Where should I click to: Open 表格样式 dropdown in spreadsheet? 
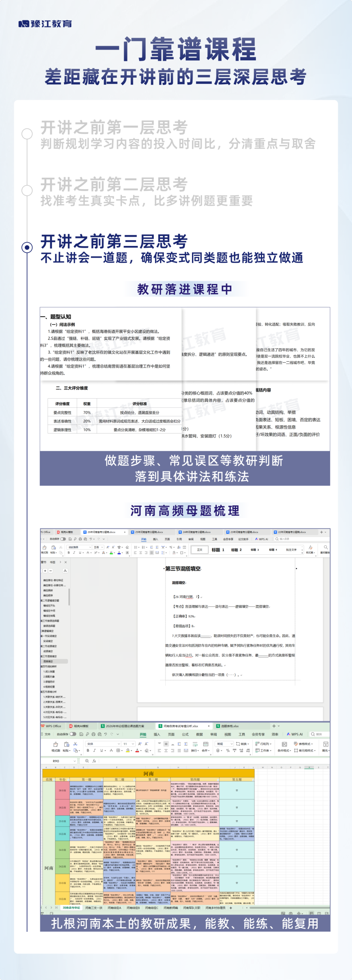(x=303, y=744)
